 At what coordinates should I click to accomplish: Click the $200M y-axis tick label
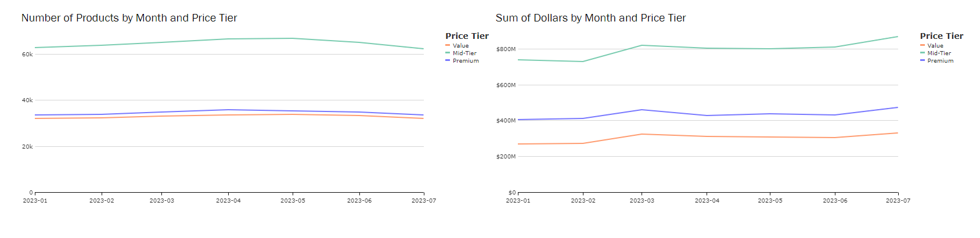tap(506, 157)
